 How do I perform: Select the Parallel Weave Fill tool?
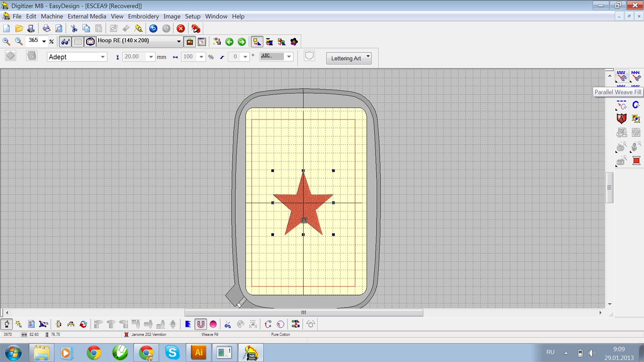pos(621,76)
